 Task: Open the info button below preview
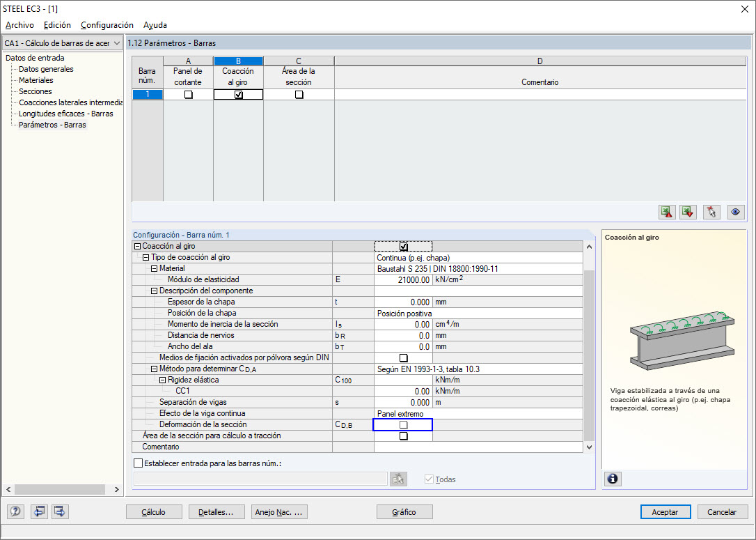pos(613,479)
